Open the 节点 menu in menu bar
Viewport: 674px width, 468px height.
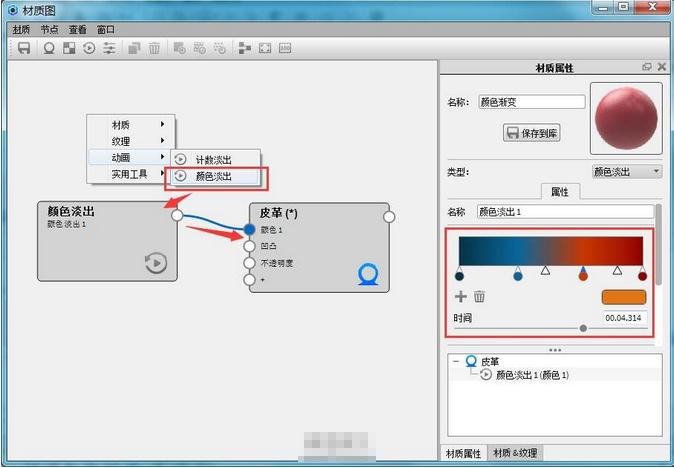pos(49,29)
